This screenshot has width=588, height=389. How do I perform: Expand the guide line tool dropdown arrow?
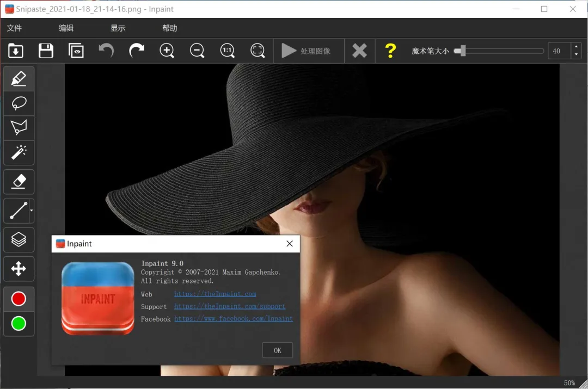click(x=32, y=211)
